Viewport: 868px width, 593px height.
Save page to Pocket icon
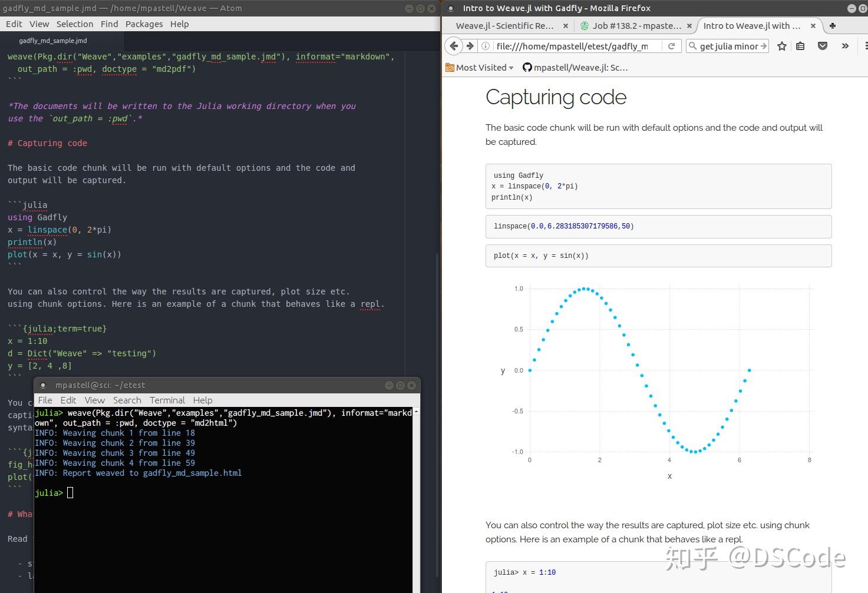[x=823, y=46]
